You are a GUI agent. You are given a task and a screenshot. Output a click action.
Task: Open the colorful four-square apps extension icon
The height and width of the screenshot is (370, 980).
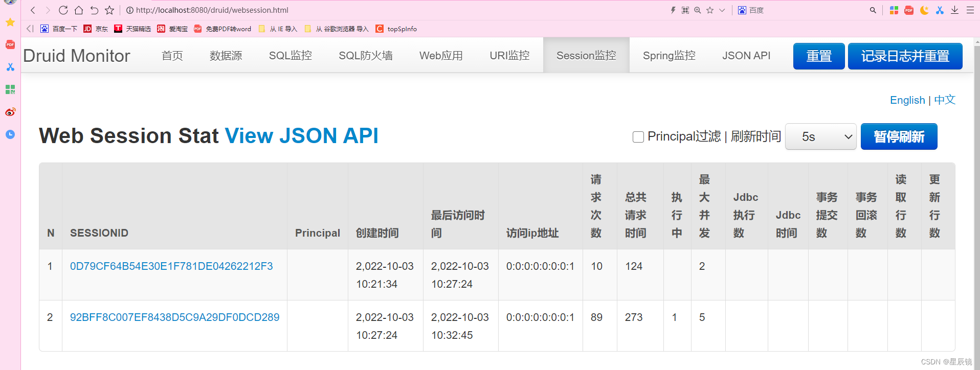(894, 10)
